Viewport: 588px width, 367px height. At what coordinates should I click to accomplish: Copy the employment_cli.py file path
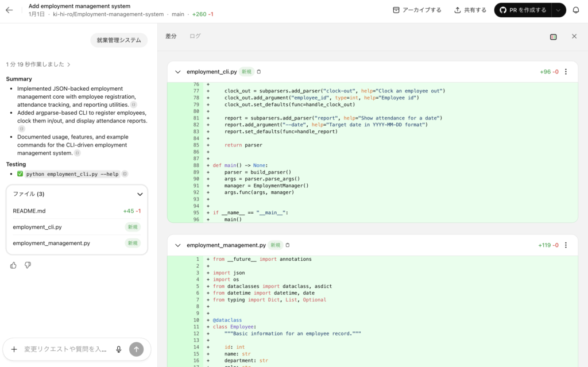click(258, 72)
